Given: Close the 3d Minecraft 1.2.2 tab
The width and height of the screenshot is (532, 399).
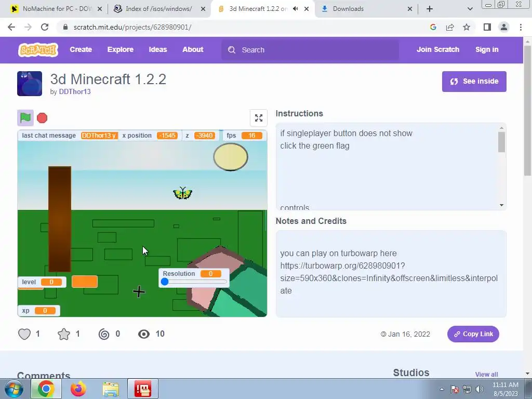Looking at the screenshot, I should [x=307, y=9].
